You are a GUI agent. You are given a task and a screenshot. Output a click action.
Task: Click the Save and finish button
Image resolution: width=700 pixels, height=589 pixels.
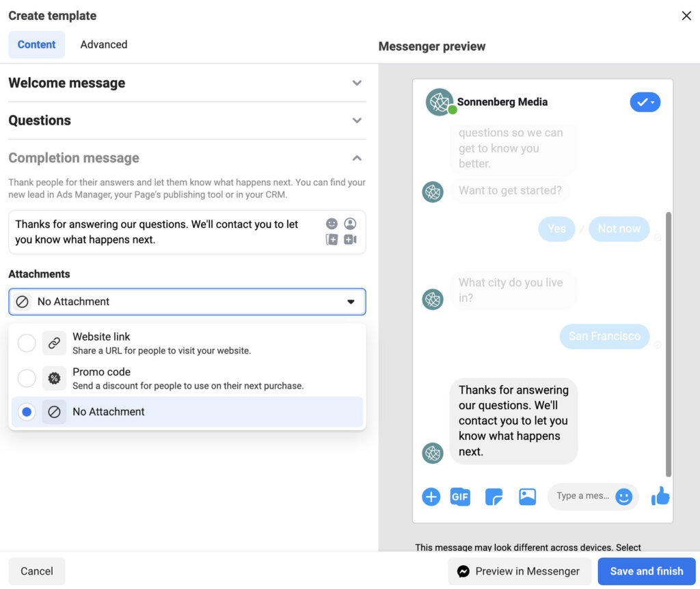(646, 571)
